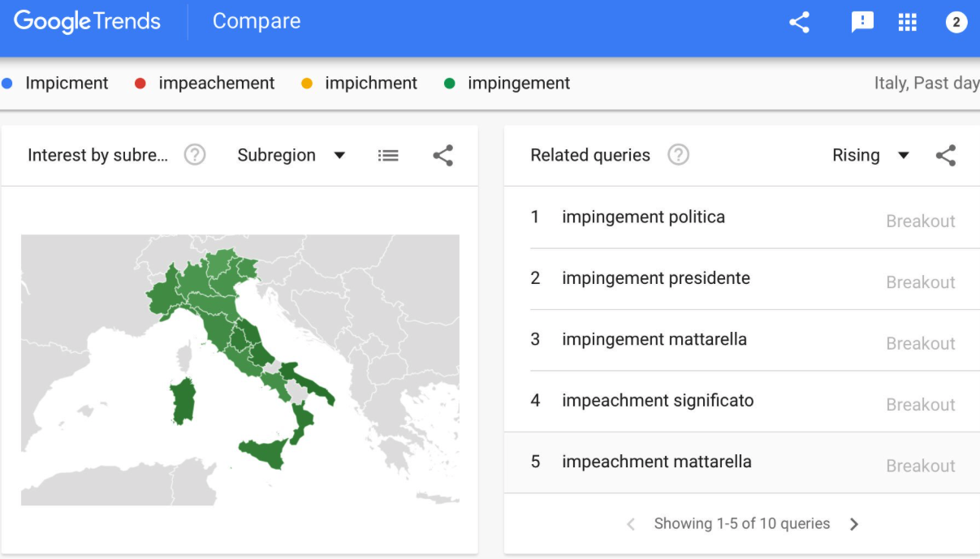Go to previous page of queries
Viewport: 980px width, 559px height.
(631, 524)
